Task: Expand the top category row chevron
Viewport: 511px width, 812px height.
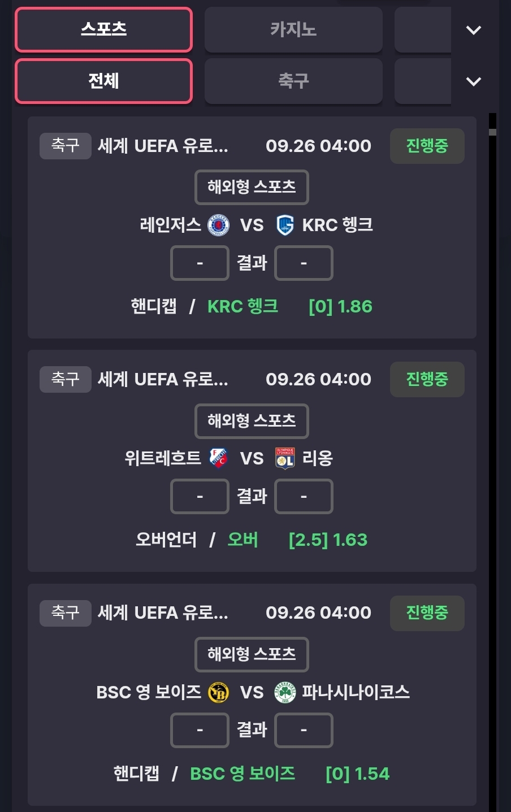Action: pyautogui.click(x=473, y=30)
